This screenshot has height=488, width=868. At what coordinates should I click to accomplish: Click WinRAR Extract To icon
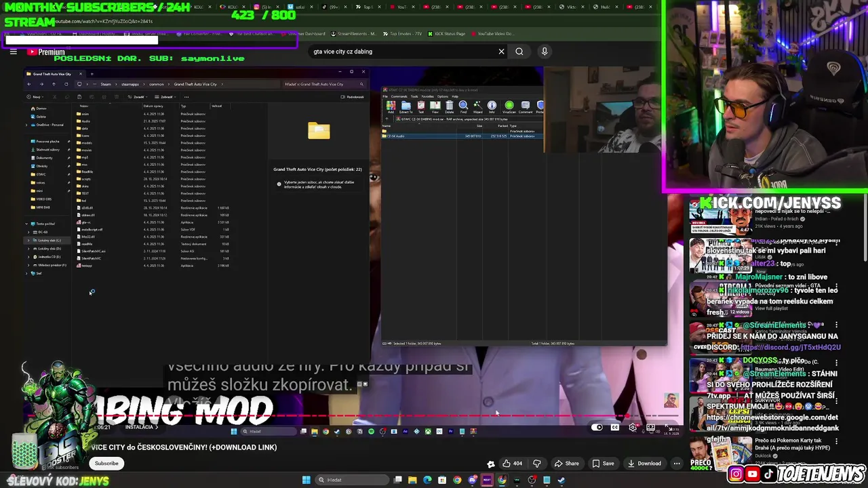[406, 106]
